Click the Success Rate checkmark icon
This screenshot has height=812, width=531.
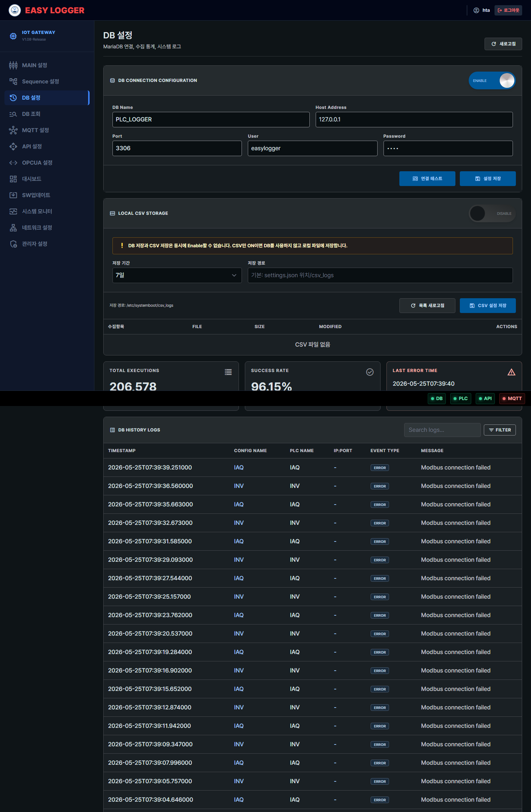370,372
